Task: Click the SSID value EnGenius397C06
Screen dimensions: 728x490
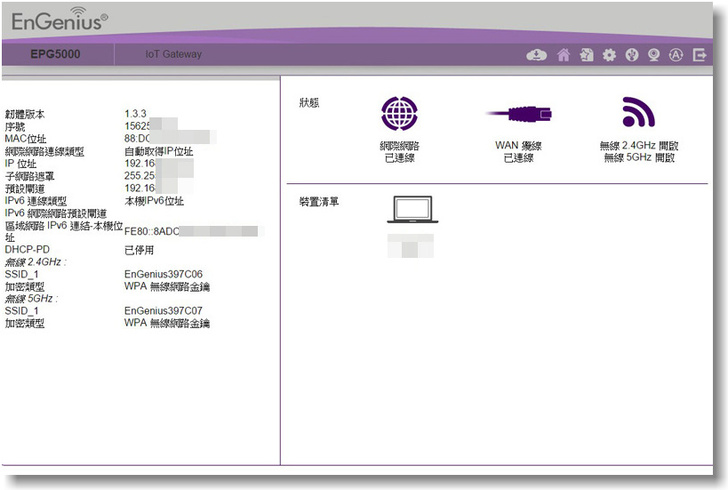Action: coord(163,274)
